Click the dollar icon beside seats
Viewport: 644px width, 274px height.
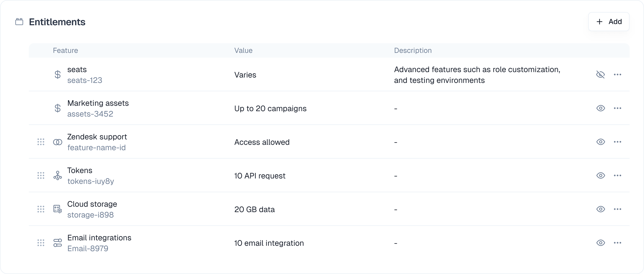(x=57, y=75)
